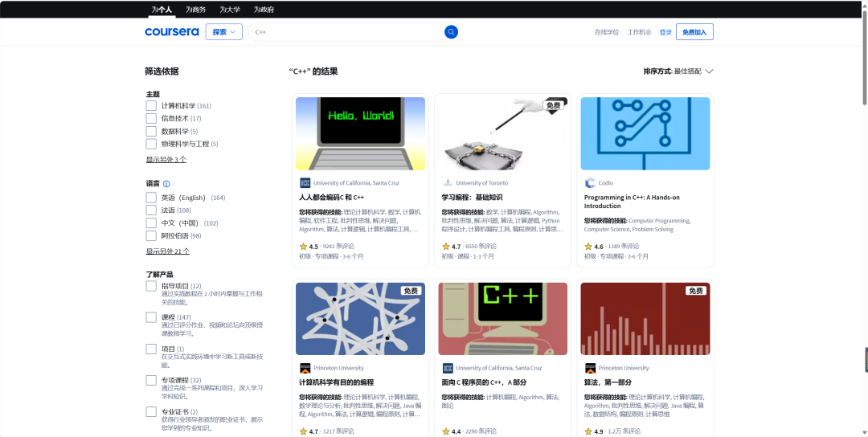
Task: Check the 专业证书 product filter
Action: coord(151,412)
